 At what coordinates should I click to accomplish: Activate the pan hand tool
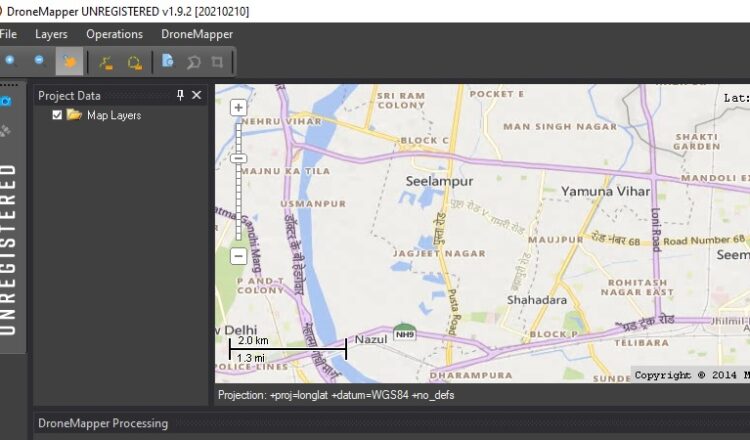tap(69, 61)
